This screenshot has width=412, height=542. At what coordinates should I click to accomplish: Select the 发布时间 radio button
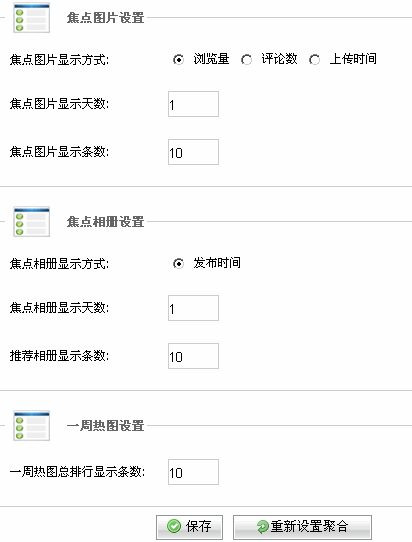(x=178, y=264)
